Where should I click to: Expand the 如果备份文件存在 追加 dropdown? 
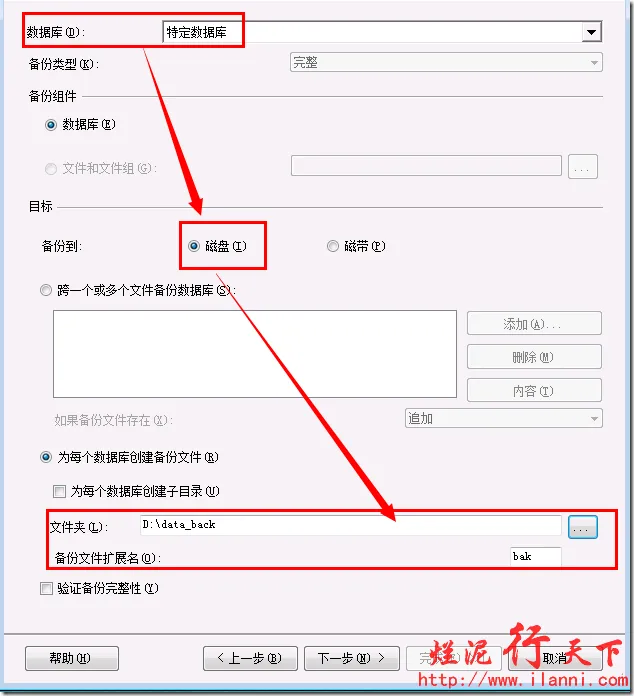[x=503, y=418]
